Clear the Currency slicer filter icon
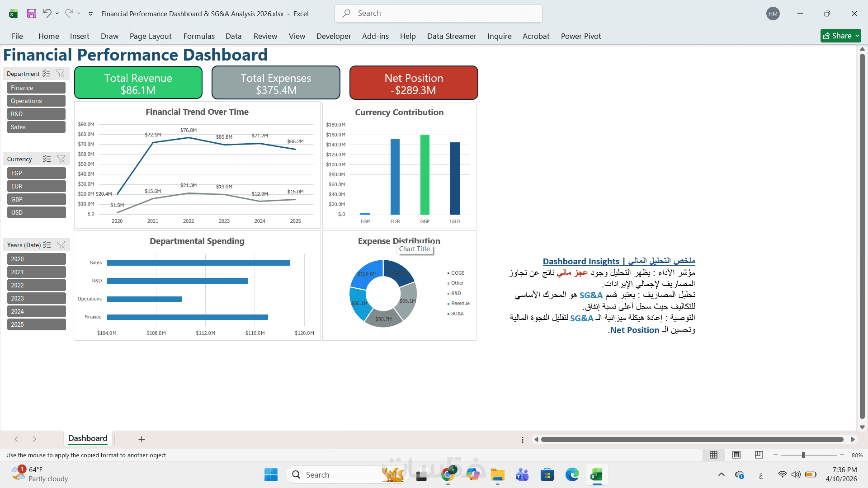Screen dimensions: 868x488 [x=61, y=159]
